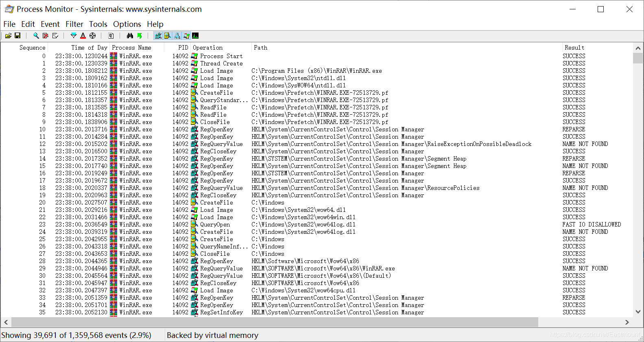The image size is (644, 342).
Task: Open the Event menu
Action: [x=50, y=24]
